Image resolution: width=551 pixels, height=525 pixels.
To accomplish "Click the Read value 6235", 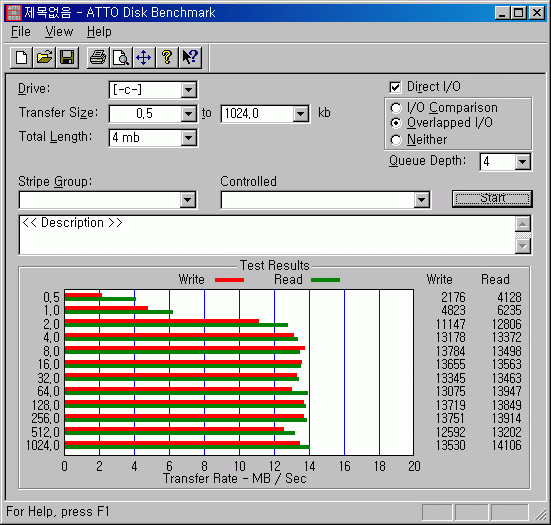I will (x=509, y=310).
